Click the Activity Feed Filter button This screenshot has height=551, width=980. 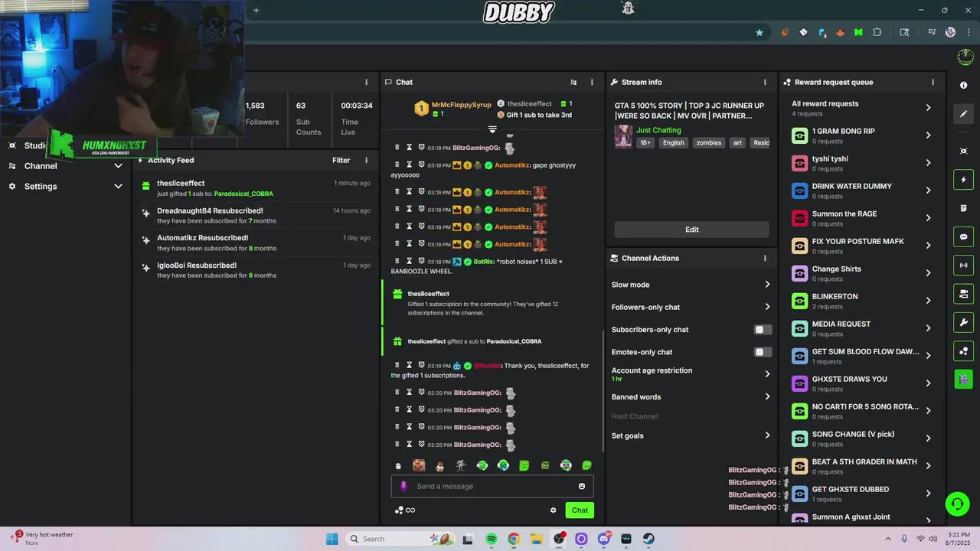pyautogui.click(x=341, y=160)
